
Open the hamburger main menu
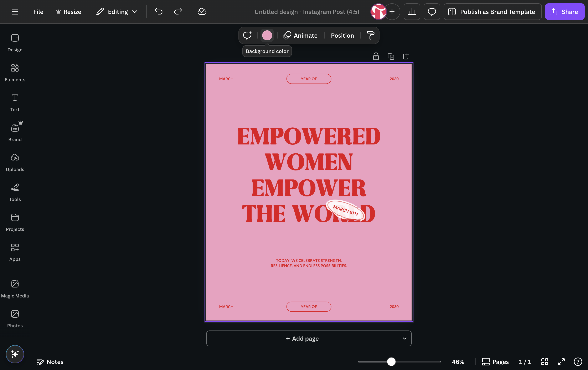point(15,12)
